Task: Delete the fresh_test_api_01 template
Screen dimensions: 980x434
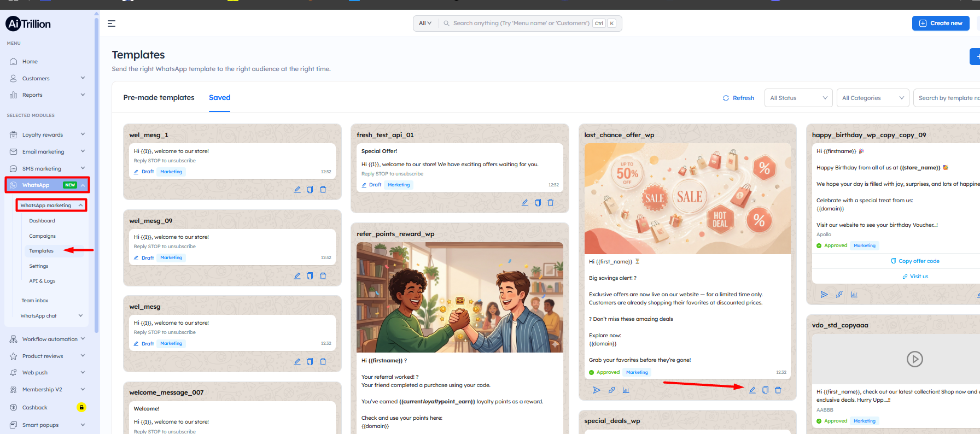Action: tap(551, 203)
